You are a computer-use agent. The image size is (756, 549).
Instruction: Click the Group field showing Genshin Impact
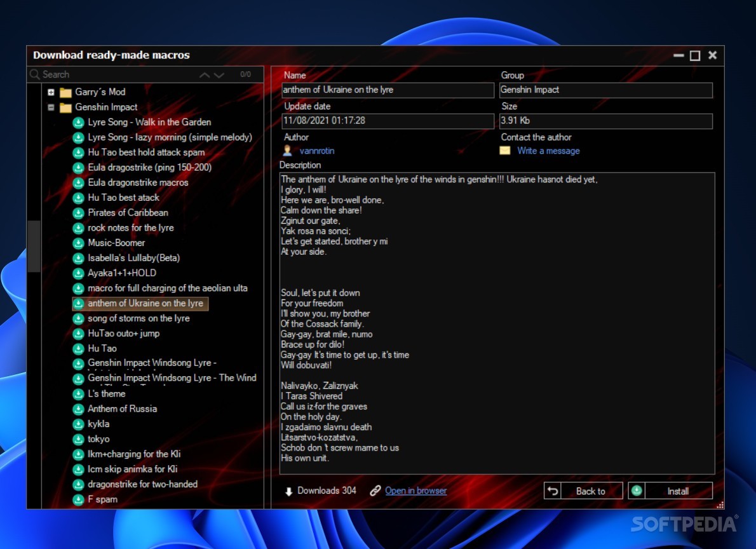tap(606, 90)
